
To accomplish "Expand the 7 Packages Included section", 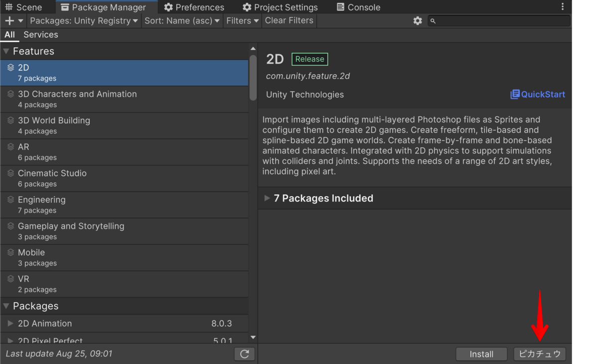I will click(x=268, y=198).
